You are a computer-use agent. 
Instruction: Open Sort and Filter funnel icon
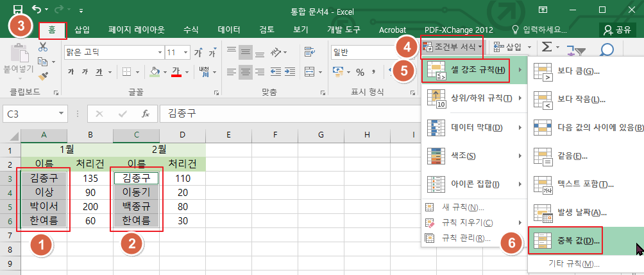coord(575,50)
